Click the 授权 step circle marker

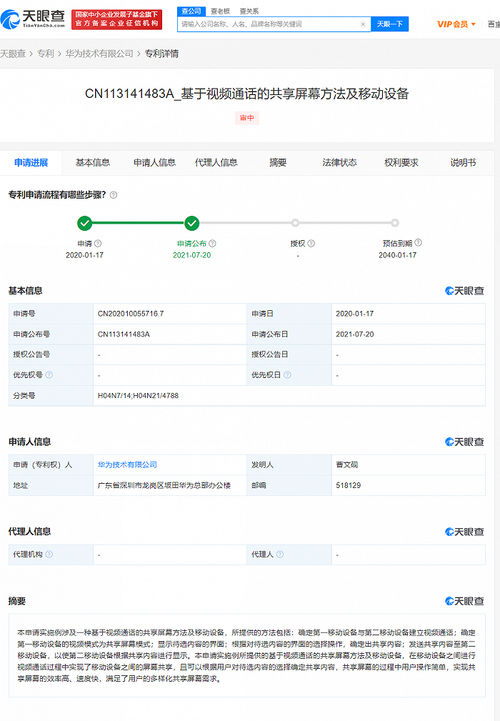tap(295, 223)
